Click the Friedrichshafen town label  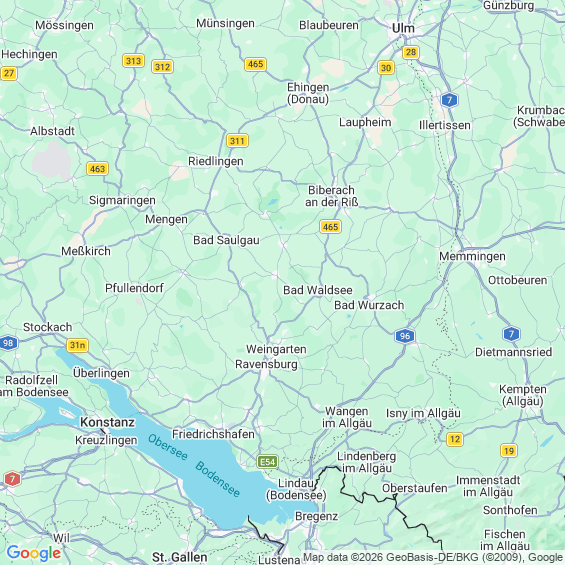213,434
